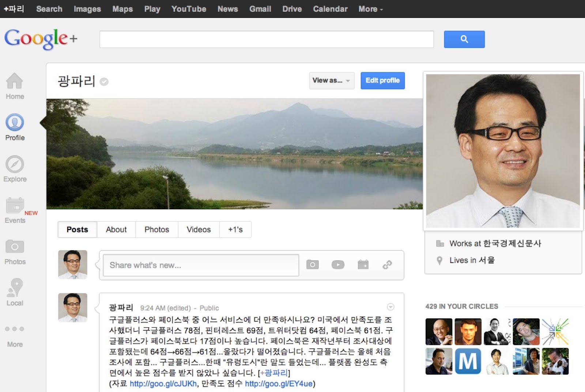Click the blue search magnifier button

point(464,39)
